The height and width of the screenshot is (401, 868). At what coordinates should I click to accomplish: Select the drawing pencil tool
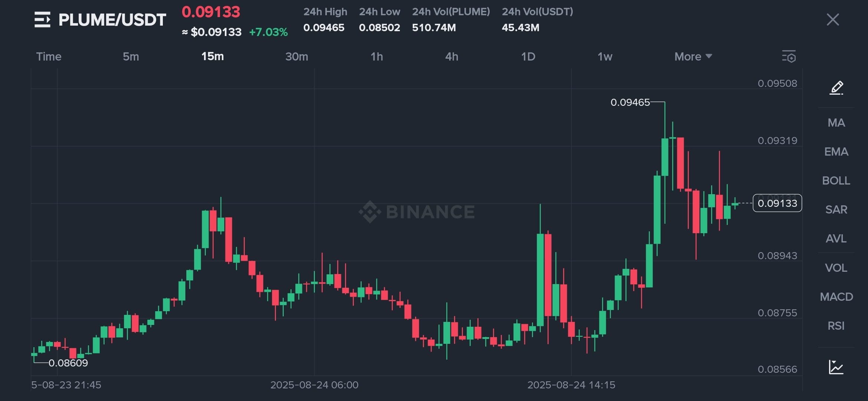click(836, 88)
